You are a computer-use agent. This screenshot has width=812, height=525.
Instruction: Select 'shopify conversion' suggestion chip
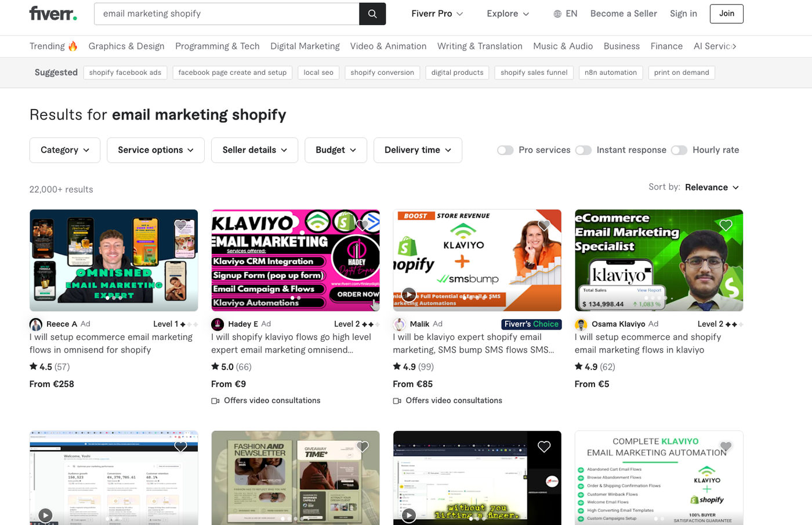(x=382, y=73)
